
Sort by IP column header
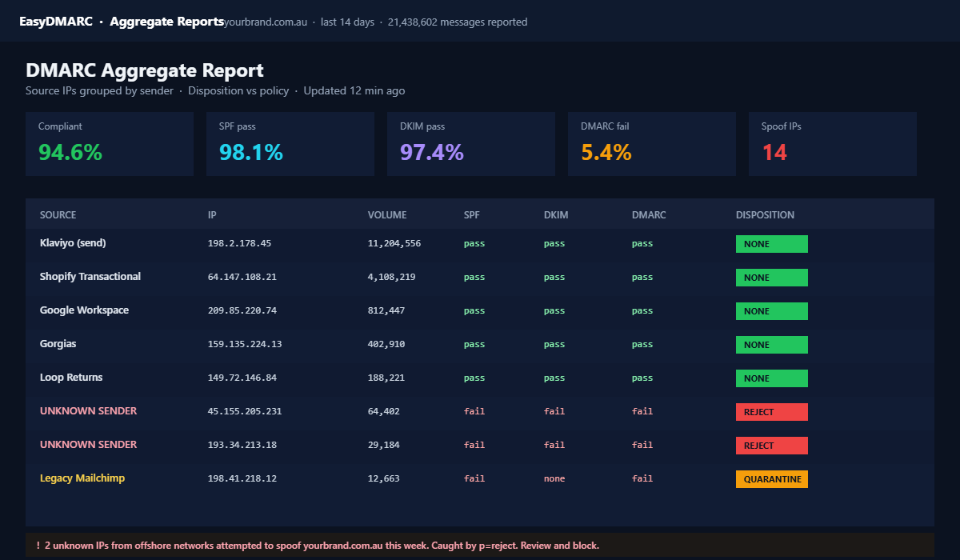click(212, 215)
